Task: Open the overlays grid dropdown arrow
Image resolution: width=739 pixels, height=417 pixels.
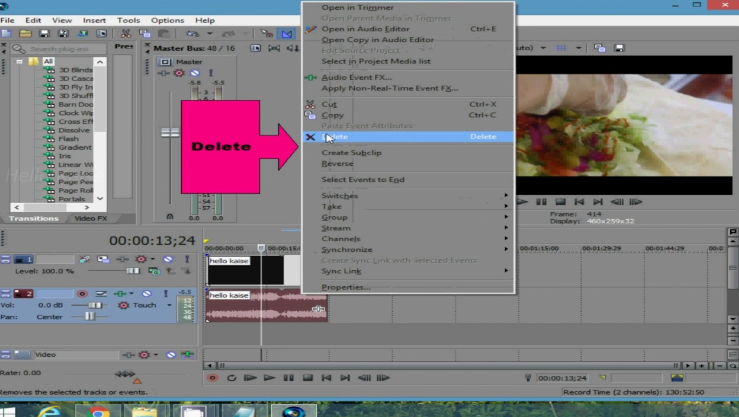Action: [x=578, y=48]
